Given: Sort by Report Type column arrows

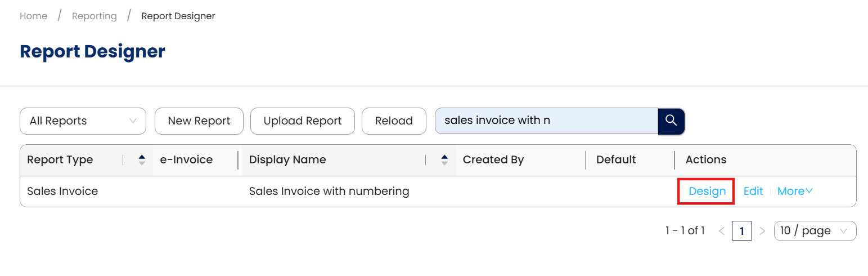Looking at the screenshot, I should click(x=142, y=160).
